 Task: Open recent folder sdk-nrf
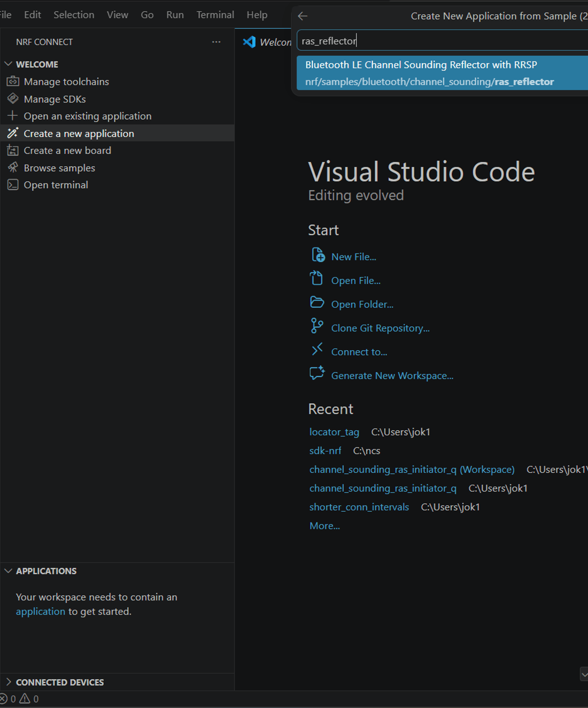[x=325, y=450]
